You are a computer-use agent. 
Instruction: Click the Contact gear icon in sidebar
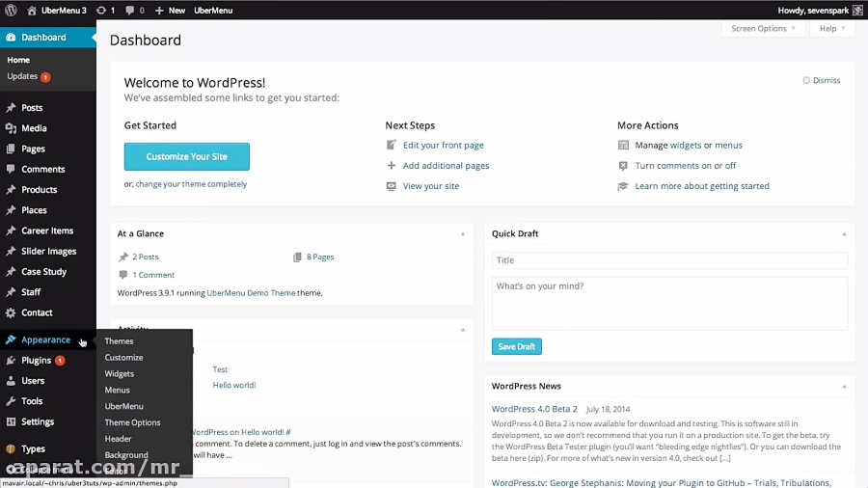(x=11, y=312)
